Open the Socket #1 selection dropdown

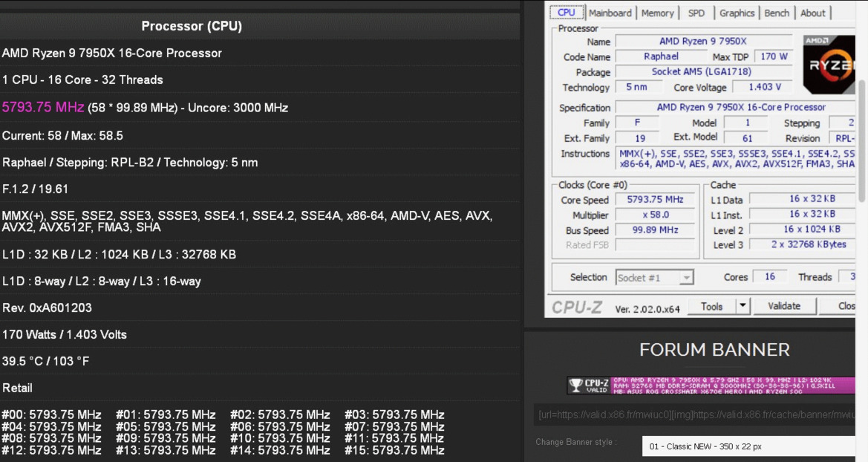(654, 278)
